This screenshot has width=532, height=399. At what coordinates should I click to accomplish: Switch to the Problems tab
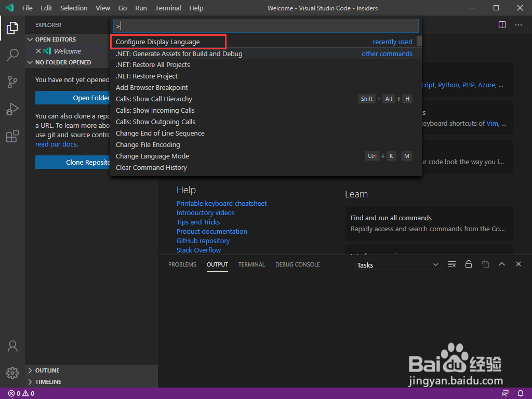182,264
